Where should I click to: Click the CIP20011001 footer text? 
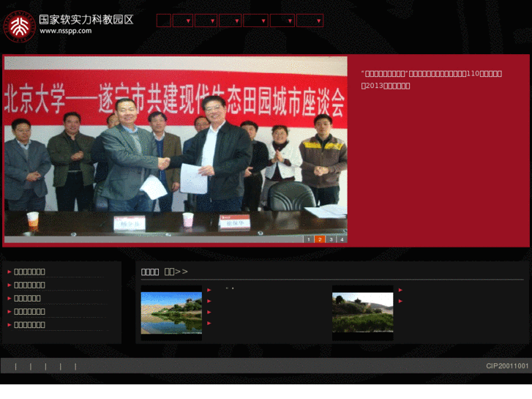(507, 366)
